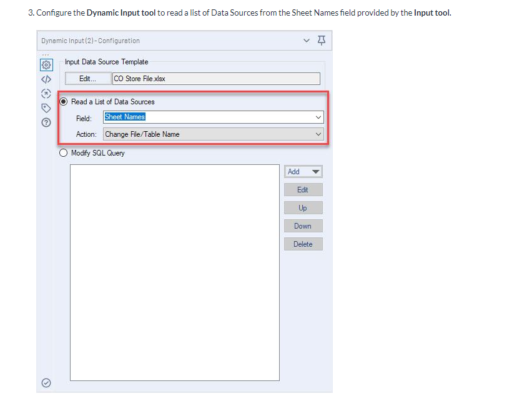Viewport: 532px width, 406px height.
Task: Pin the Dynamic Input configuration window
Action: tap(321, 39)
